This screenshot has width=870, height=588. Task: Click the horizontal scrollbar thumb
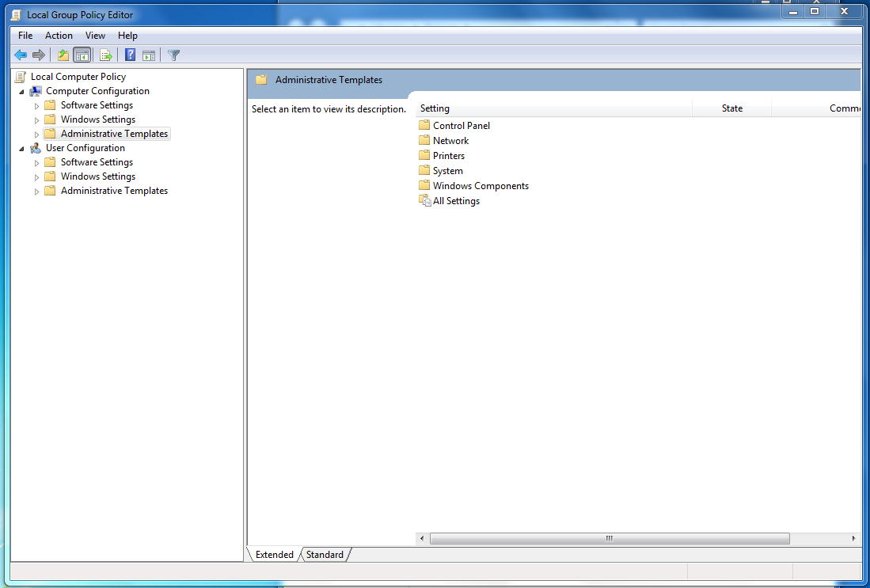click(x=610, y=538)
